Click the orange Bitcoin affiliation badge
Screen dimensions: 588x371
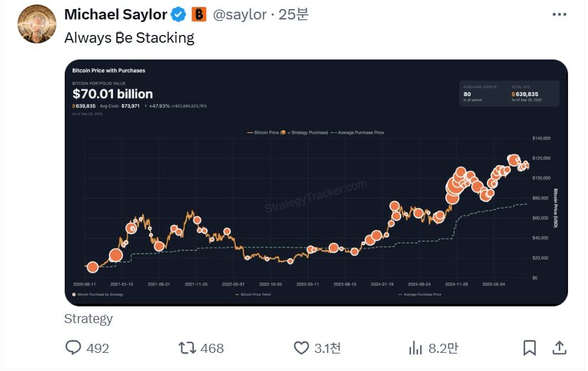[199, 15]
